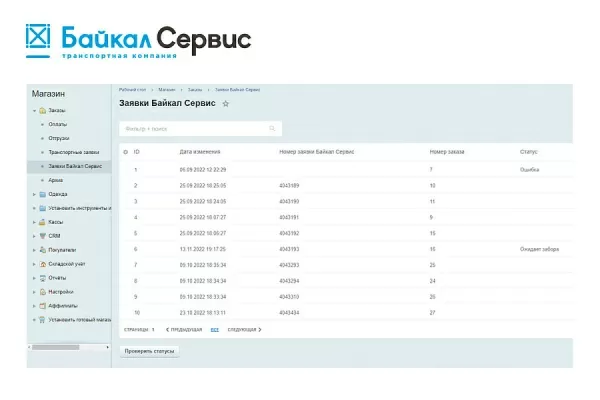This screenshot has height=400, width=600.
Task: Click date 23.10.2022 18:13:11
Action: click(x=203, y=313)
